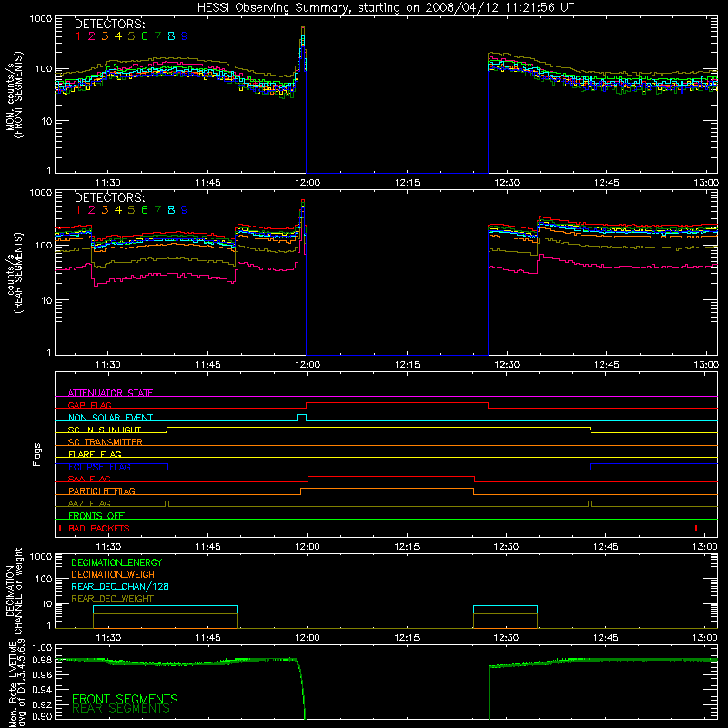
Task: Click the ATTENUATOR_STATE flag label
Action: point(110,393)
